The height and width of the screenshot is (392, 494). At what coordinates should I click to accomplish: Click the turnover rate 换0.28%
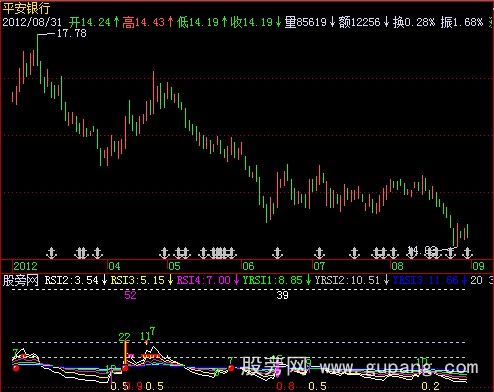click(x=414, y=22)
